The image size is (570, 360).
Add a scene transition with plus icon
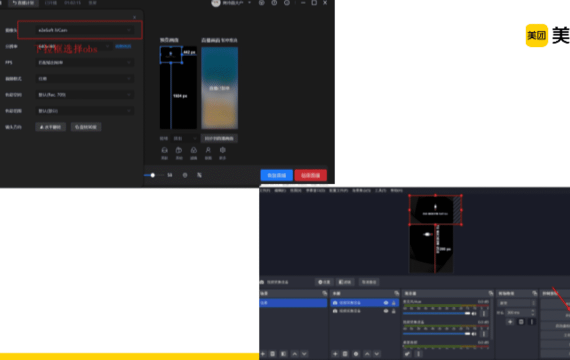tap(510, 322)
